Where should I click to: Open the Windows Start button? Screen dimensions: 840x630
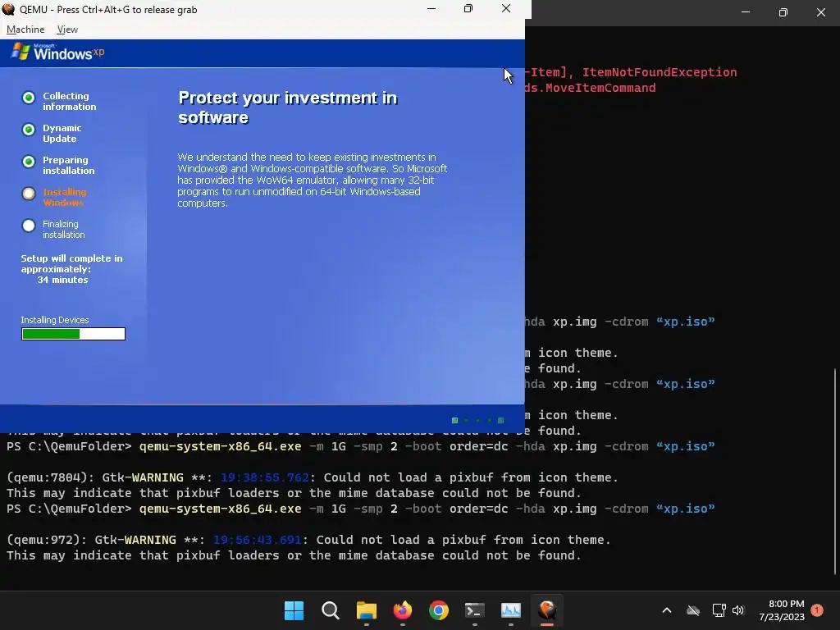point(294,610)
